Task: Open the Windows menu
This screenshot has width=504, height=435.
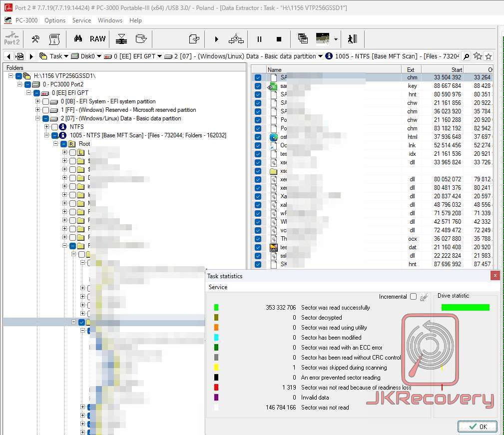Action: (x=110, y=20)
